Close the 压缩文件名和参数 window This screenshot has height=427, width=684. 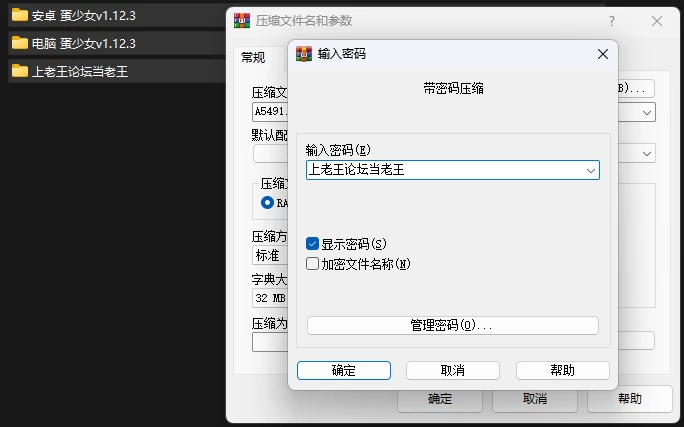point(657,21)
